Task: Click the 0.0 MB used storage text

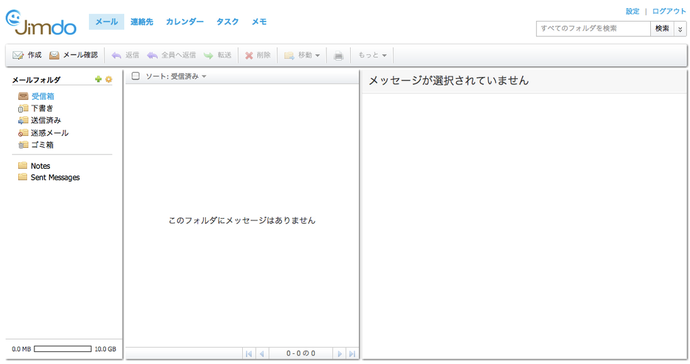Action: 21,349
